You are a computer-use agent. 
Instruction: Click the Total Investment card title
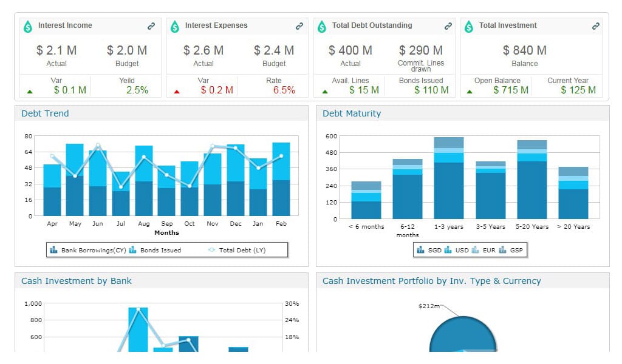pyautogui.click(x=508, y=25)
